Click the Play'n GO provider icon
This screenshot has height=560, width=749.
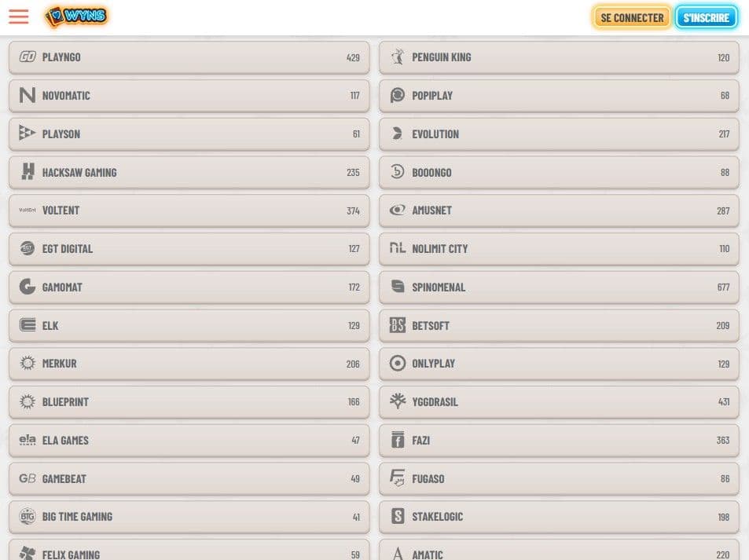click(28, 57)
